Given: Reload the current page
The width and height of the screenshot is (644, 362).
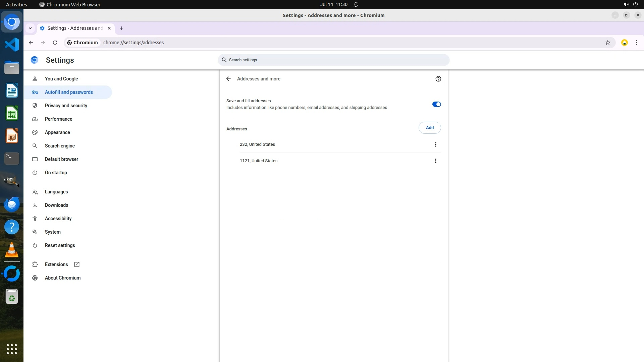Looking at the screenshot, I should pos(55,43).
